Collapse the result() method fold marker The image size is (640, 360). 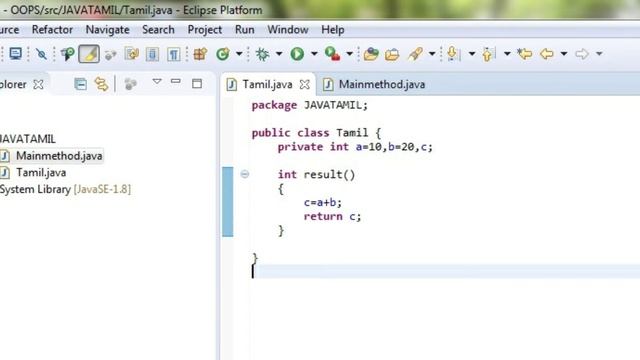(244, 174)
